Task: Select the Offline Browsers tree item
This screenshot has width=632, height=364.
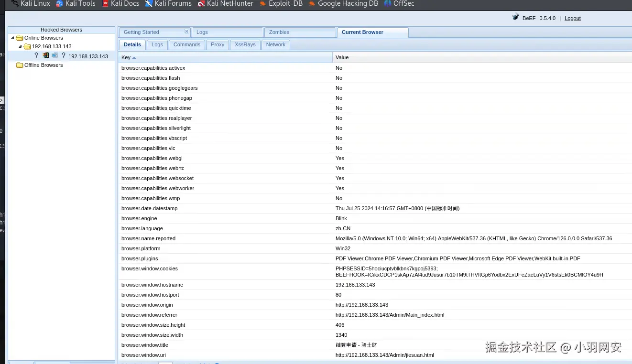Action: [x=44, y=65]
